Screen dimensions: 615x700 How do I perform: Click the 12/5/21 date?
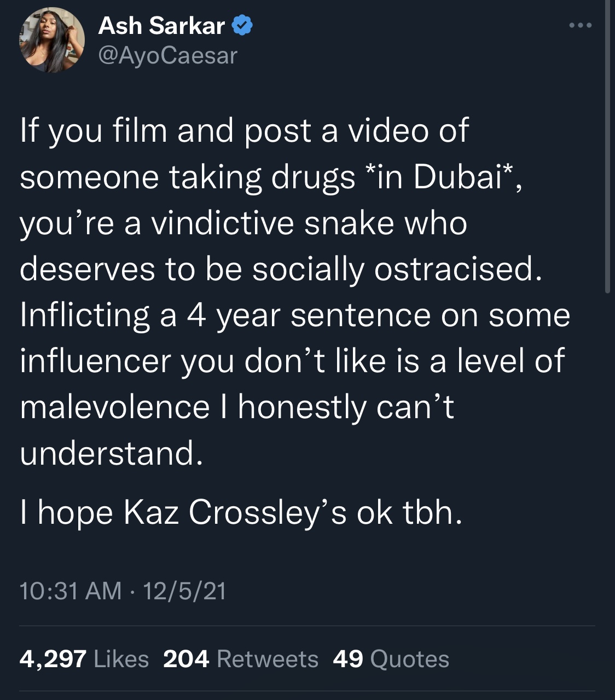tap(184, 591)
